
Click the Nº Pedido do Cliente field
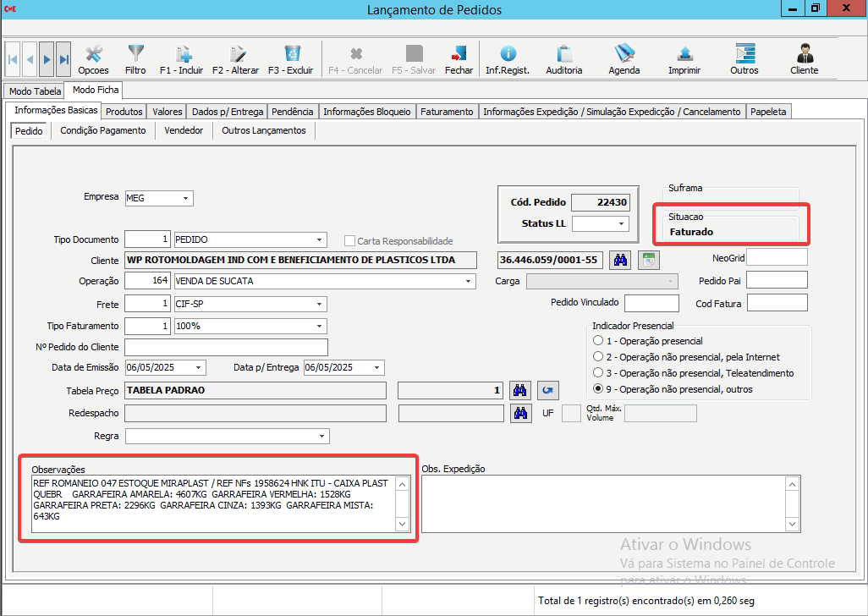point(225,348)
